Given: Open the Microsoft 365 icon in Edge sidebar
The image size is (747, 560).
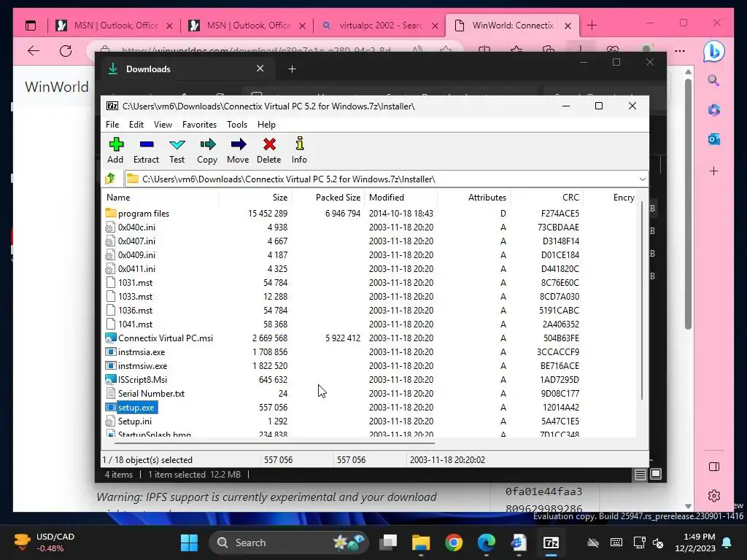Looking at the screenshot, I should pyautogui.click(x=713, y=110).
